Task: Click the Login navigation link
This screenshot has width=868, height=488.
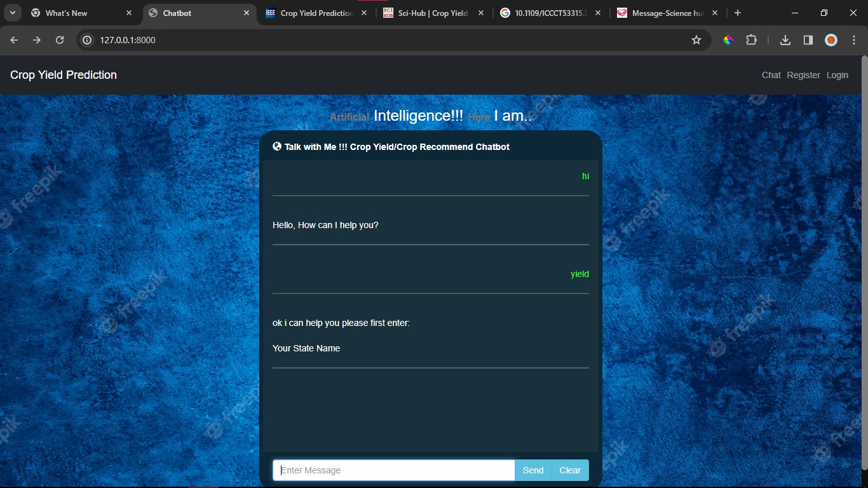Action: [837, 75]
